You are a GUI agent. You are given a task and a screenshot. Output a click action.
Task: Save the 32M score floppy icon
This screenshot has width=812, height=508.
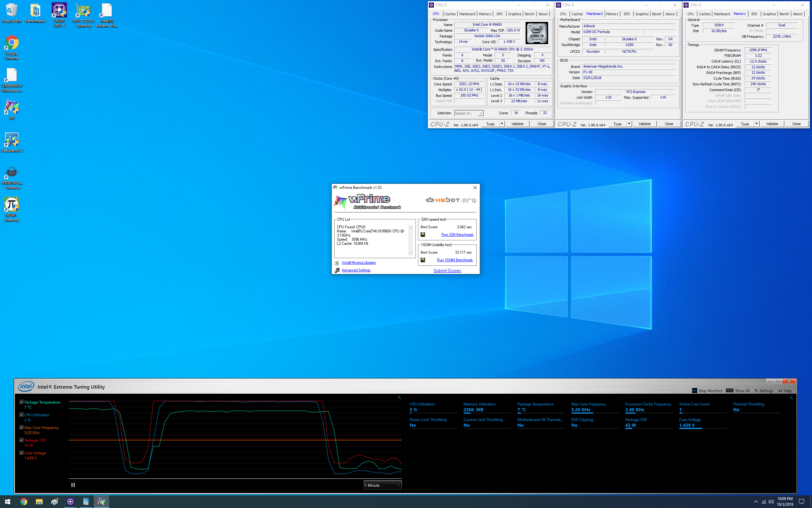pyautogui.click(x=423, y=235)
